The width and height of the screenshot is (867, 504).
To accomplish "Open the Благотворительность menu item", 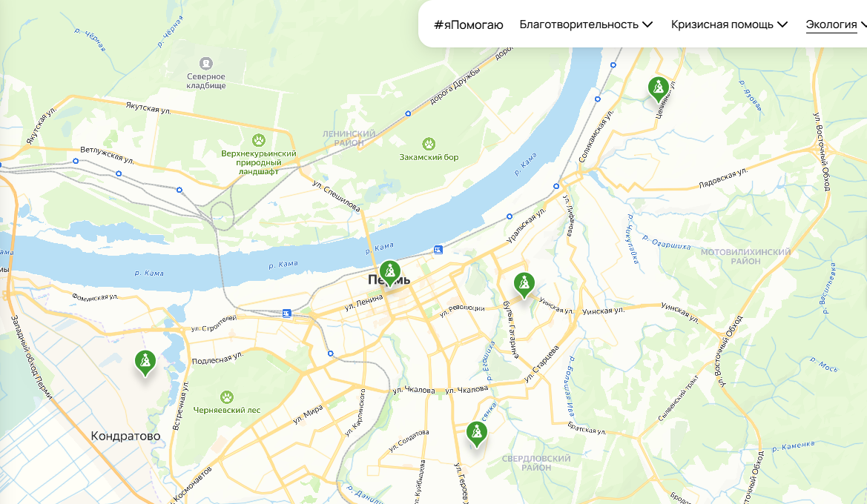I will [579, 24].
